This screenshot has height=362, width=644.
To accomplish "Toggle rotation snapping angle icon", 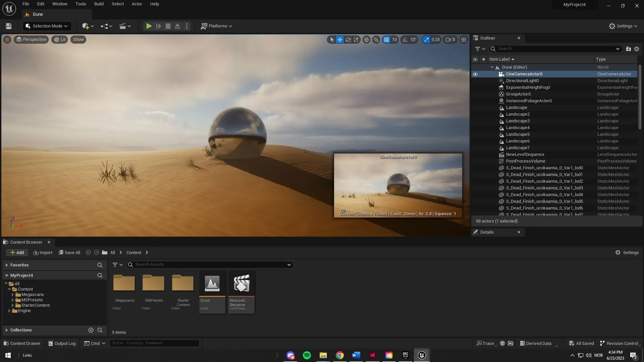I will coord(405,40).
